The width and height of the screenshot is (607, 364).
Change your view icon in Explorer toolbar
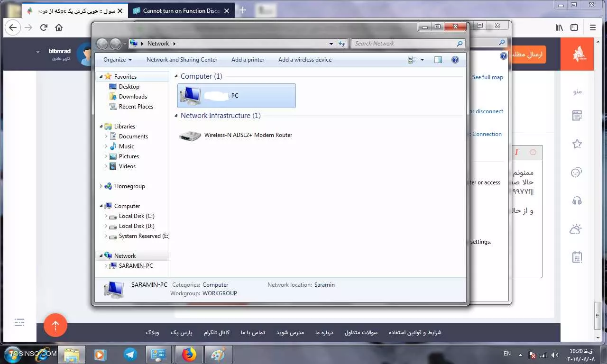click(x=412, y=60)
